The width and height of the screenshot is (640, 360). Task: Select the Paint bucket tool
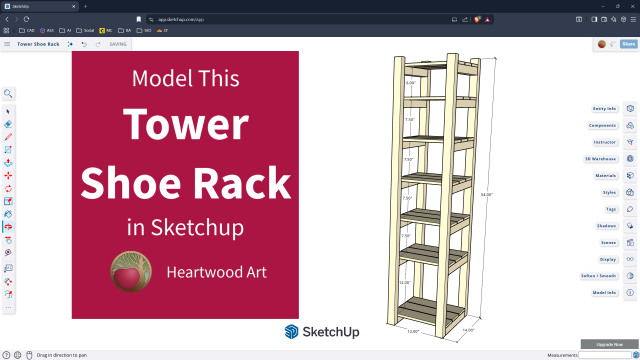click(8, 214)
